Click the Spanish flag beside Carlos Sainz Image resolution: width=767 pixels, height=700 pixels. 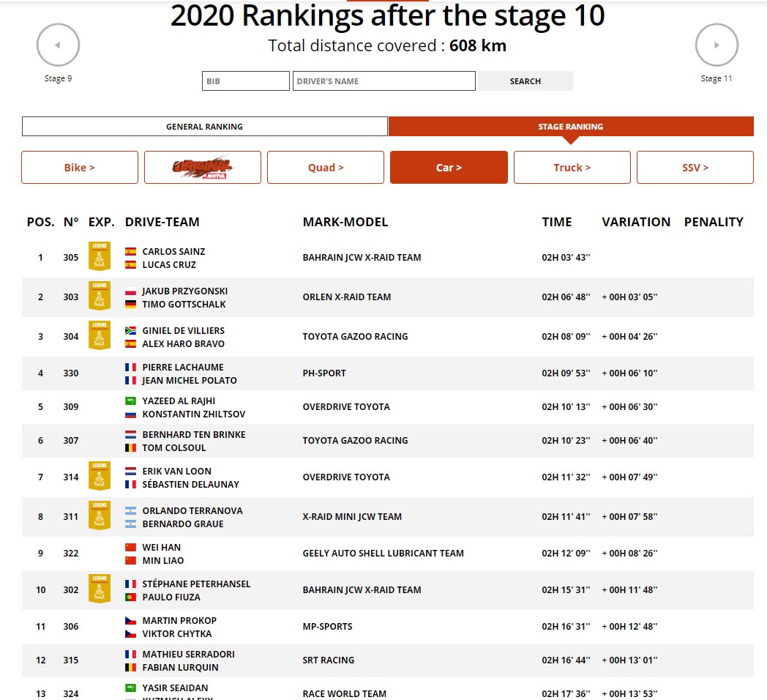click(131, 252)
